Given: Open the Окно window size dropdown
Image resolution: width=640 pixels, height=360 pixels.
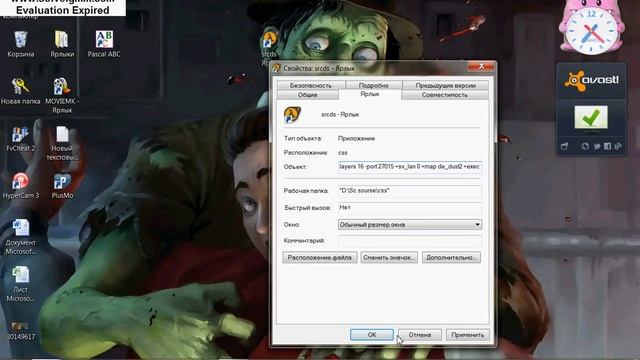Looking at the screenshot, I should (410, 224).
